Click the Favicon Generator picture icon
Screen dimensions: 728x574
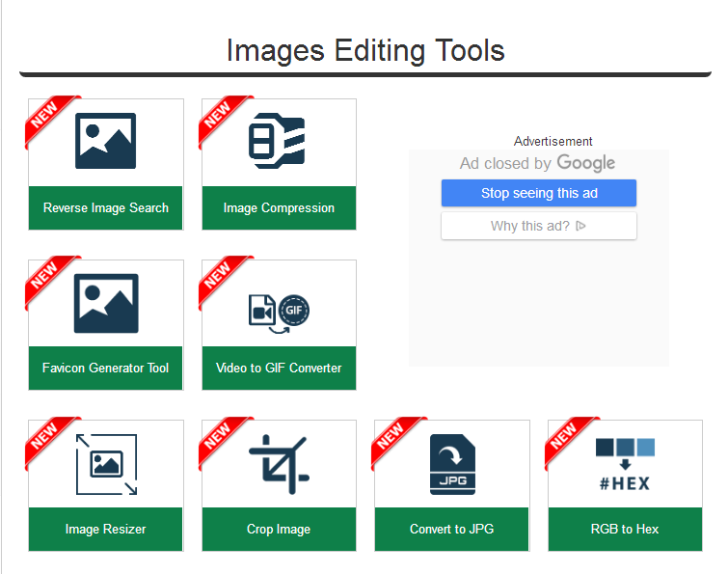105,303
